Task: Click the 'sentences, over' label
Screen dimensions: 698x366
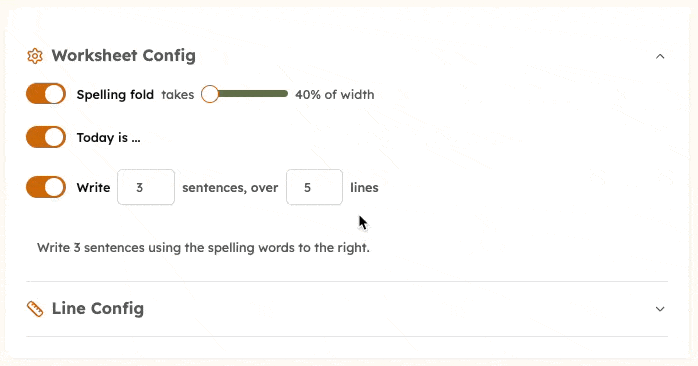Action: [x=230, y=188]
